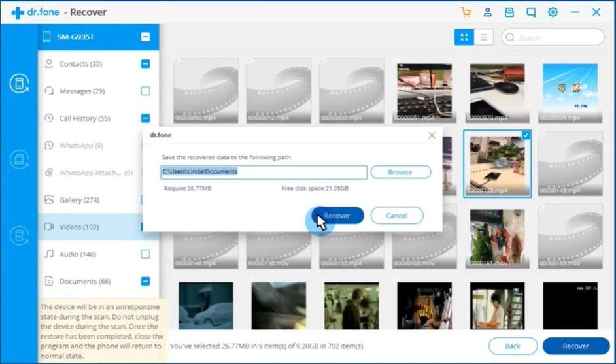Click the WhatsApp icon
Screen dimensions: 616x364
(49, 145)
